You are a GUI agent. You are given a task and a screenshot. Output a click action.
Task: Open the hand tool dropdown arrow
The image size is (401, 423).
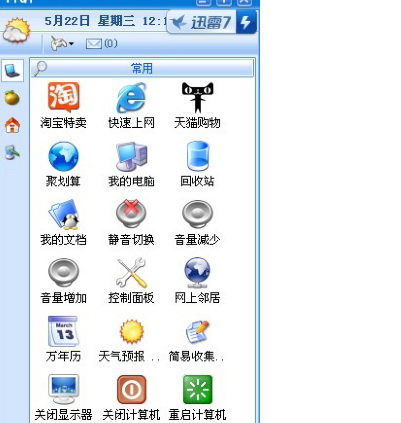(71, 44)
